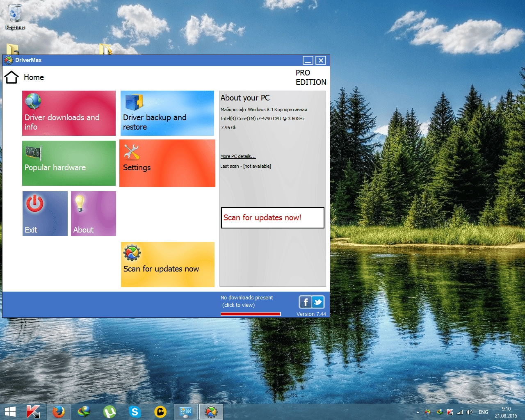Open the Facebook icon in DriverMax footer
525x420 pixels.
pos(305,302)
